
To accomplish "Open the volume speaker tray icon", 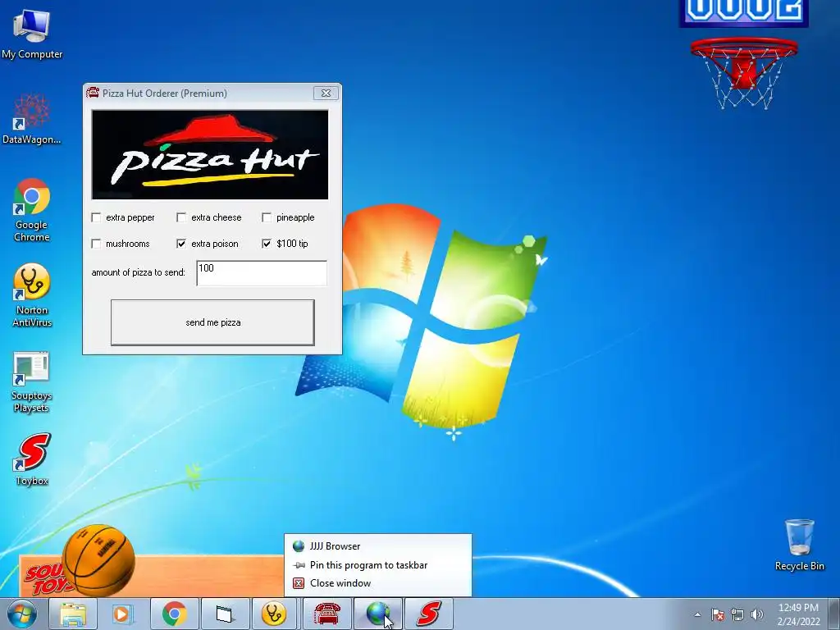I will [x=757, y=614].
